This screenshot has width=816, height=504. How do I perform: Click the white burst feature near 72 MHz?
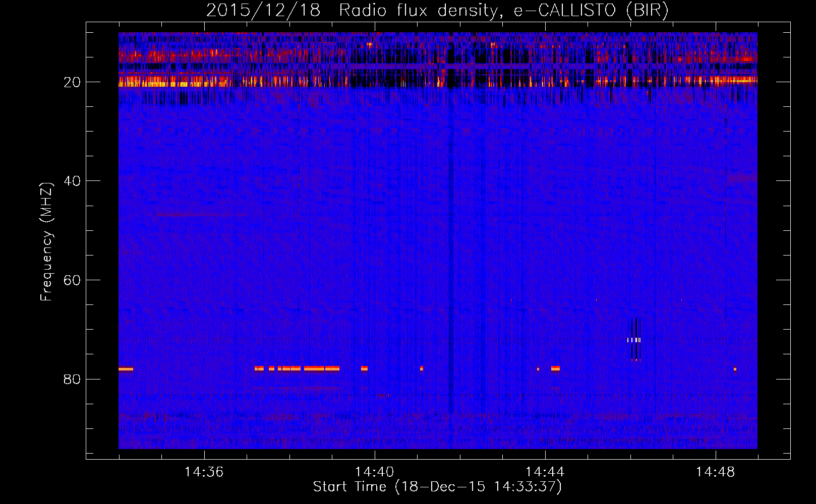click(634, 340)
